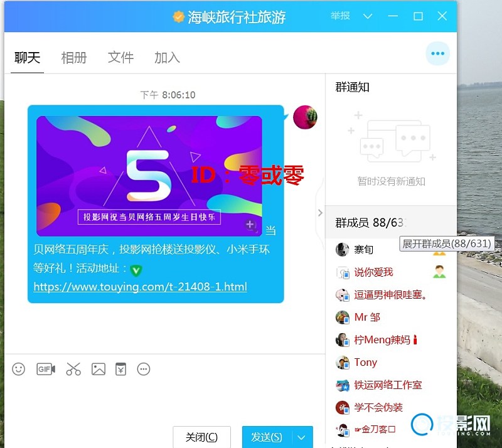502x448 pixels.
Task: Click the avatar of member 寨旬
Action: 342,249
